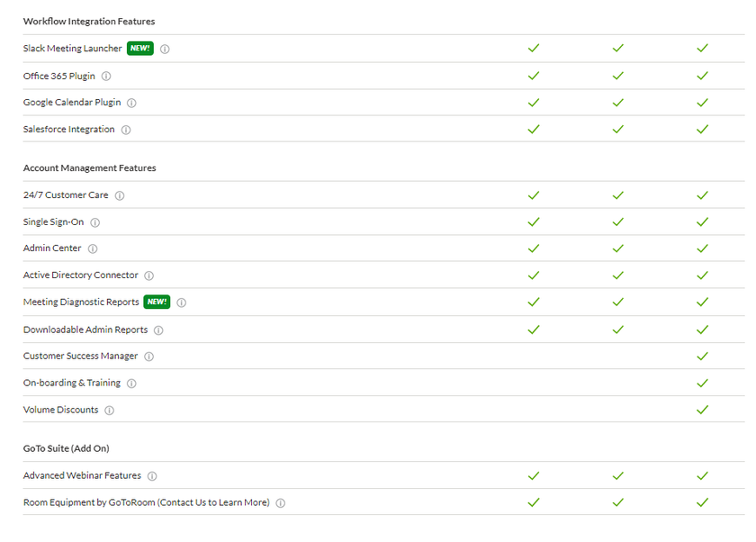Open Single Sign-On info icon
This screenshot has height=542, width=756.
click(x=95, y=222)
